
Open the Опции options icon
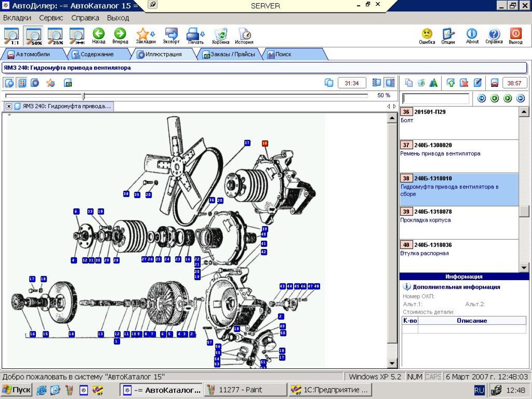[x=448, y=34]
